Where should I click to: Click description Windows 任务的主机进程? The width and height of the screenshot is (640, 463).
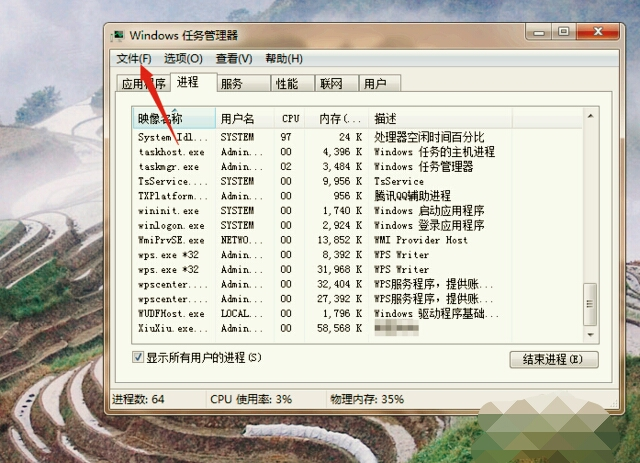click(x=434, y=152)
